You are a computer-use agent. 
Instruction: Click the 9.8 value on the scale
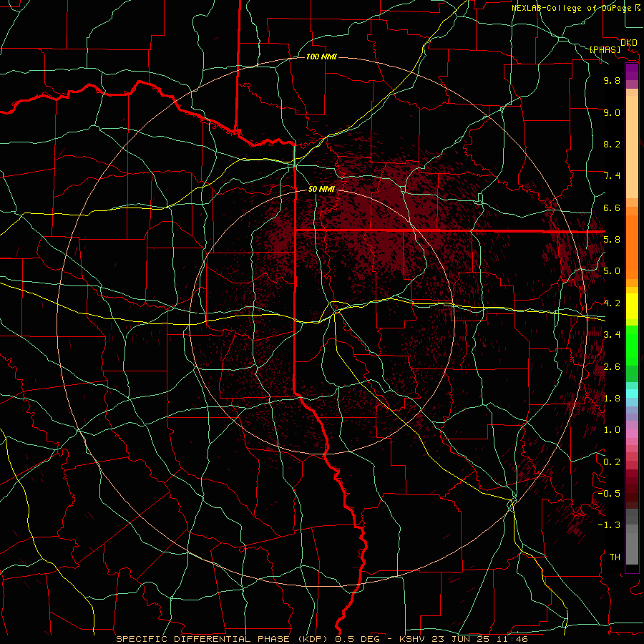tap(612, 80)
